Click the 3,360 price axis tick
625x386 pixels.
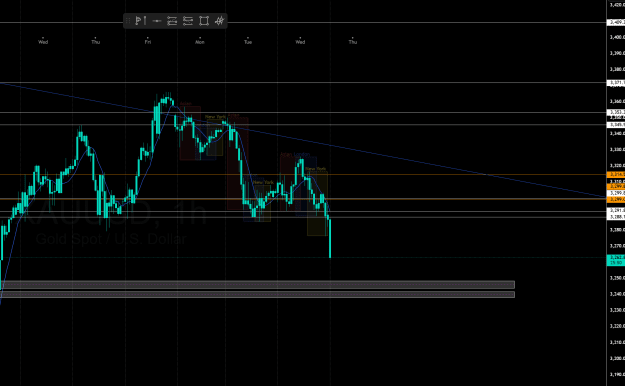(617, 101)
